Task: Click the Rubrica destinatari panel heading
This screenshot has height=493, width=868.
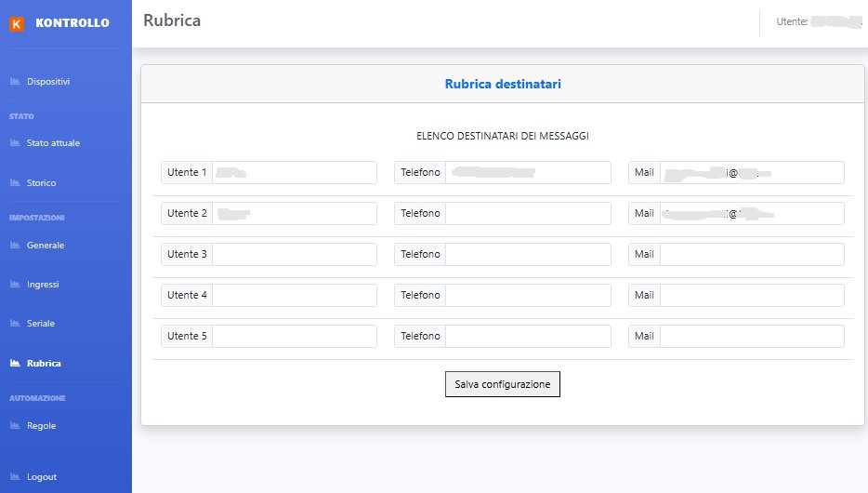Action: pyautogui.click(x=503, y=84)
